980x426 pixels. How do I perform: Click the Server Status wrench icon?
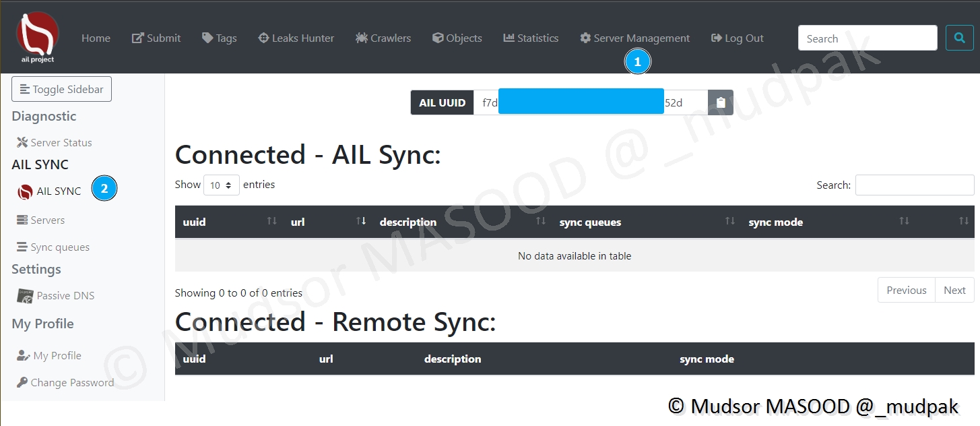coord(22,143)
